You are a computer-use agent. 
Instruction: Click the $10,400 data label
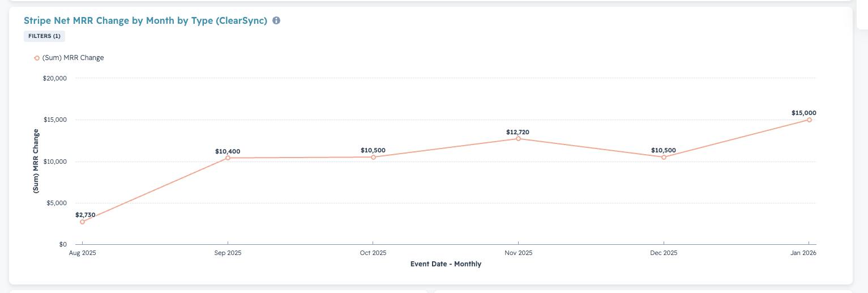click(228, 151)
